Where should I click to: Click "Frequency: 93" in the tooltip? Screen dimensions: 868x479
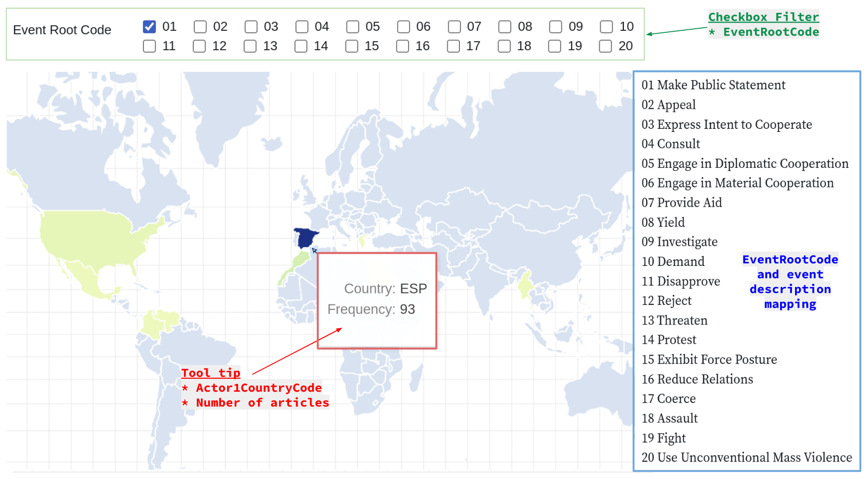point(371,309)
